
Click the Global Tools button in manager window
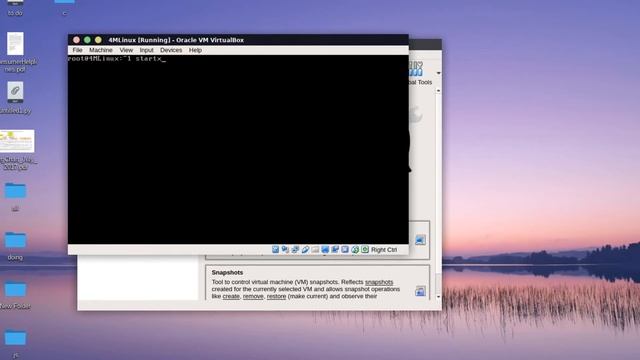[420, 73]
